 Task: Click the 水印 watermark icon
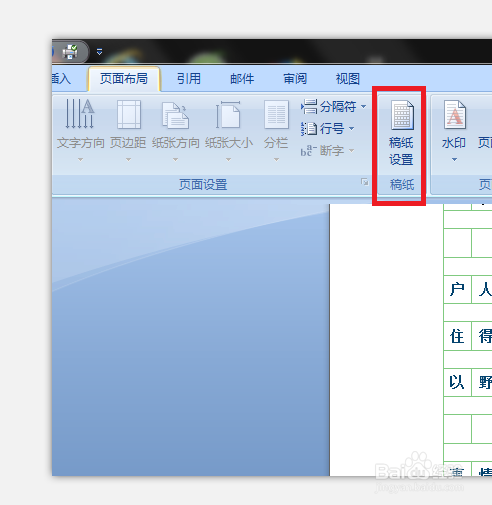(454, 115)
